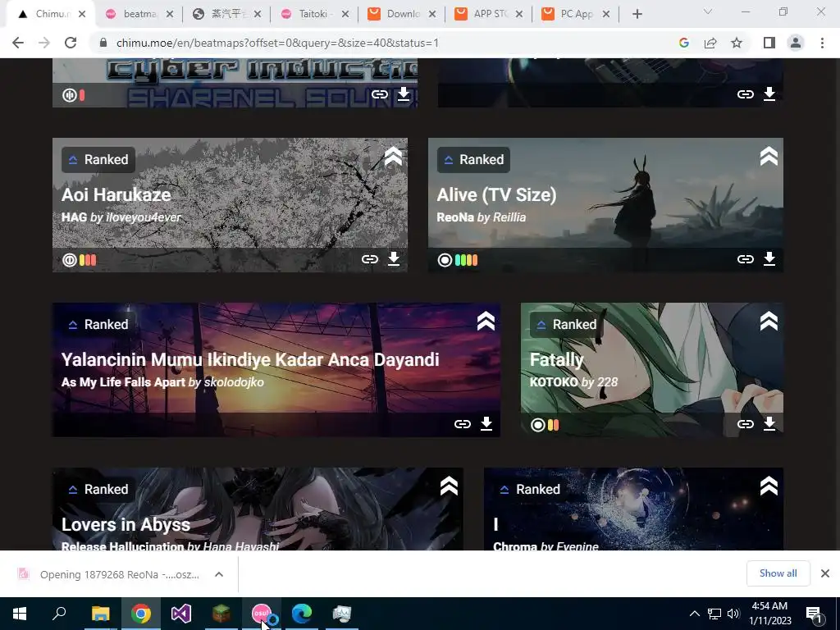Open the Chrome profile menu
This screenshot has height=630, width=840.
pyautogui.click(x=796, y=43)
